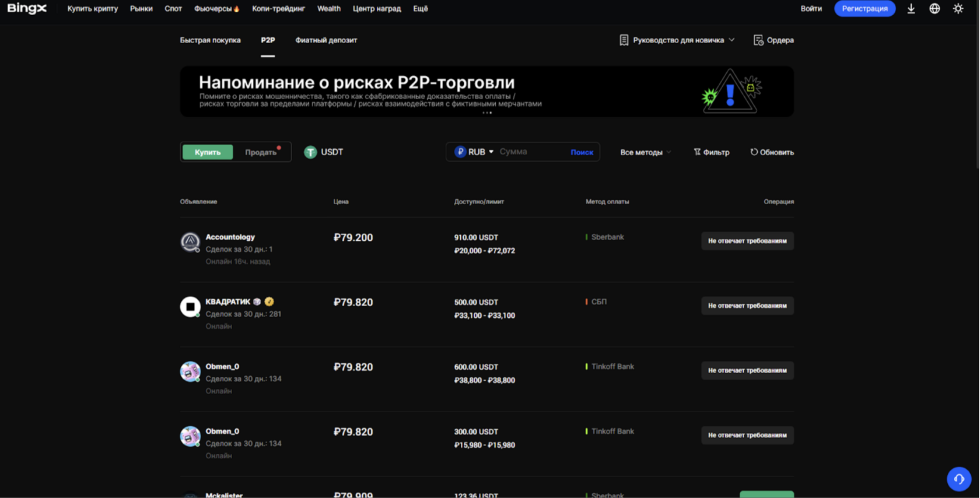
Task: Open the download app icon
Action: (911, 9)
